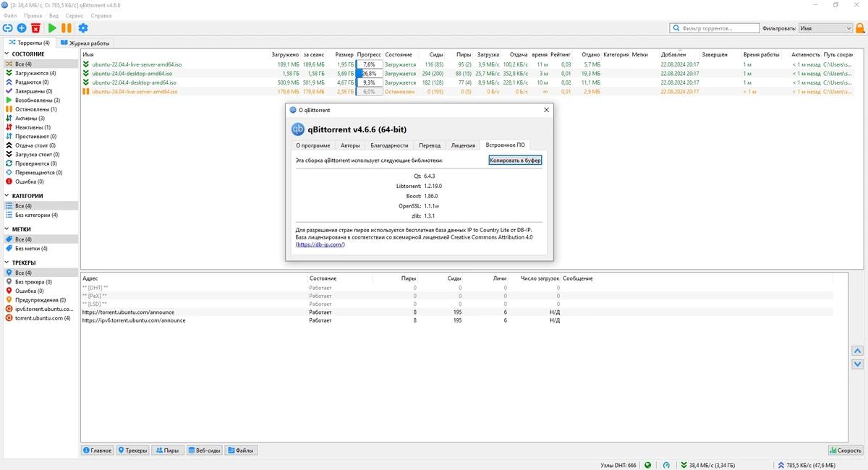The height and width of the screenshot is (470, 868).
Task: Pause torrents with the orange pause icon
Action: 66,28
